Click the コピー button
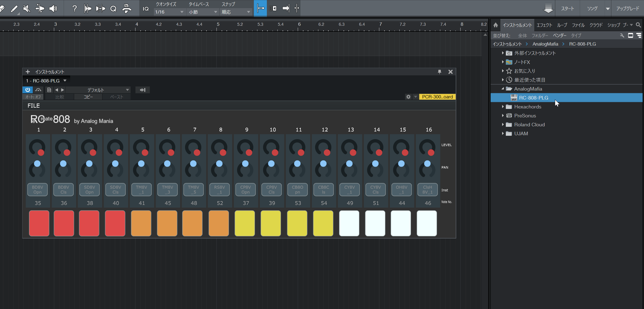 pos(88,97)
